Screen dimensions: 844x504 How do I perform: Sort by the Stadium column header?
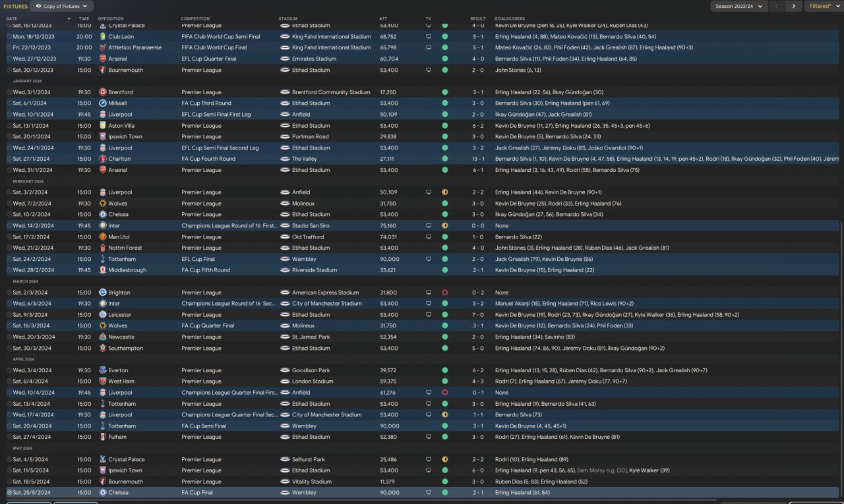click(288, 18)
